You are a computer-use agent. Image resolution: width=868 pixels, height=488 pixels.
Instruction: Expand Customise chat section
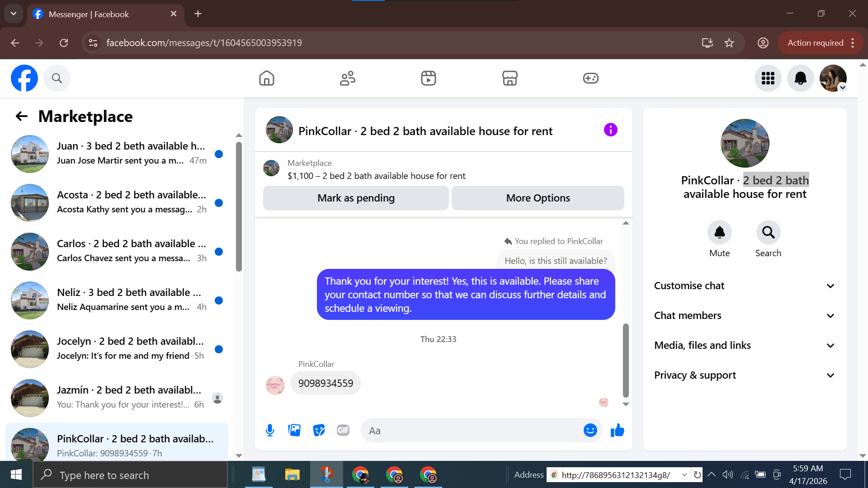745,286
